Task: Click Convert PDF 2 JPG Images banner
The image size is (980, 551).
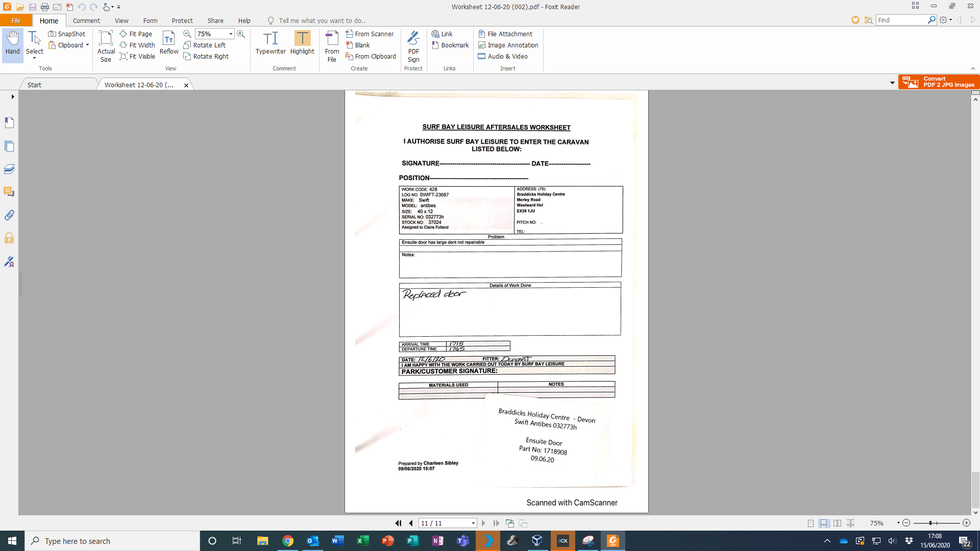Action: pyautogui.click(x=938, y=82)
